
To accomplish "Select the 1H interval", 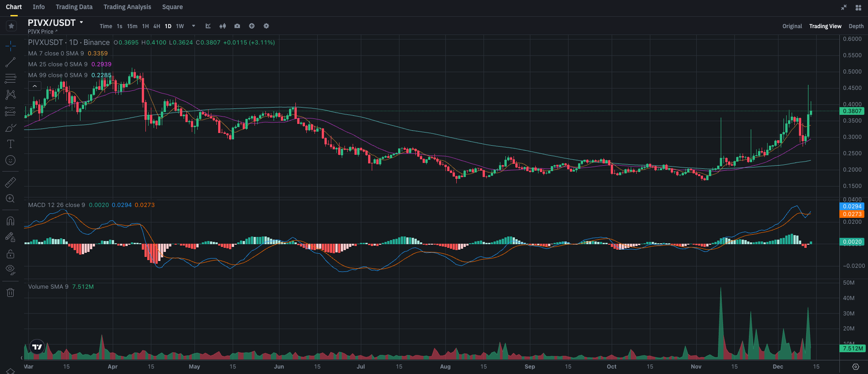I will click(x=145, y=26).
